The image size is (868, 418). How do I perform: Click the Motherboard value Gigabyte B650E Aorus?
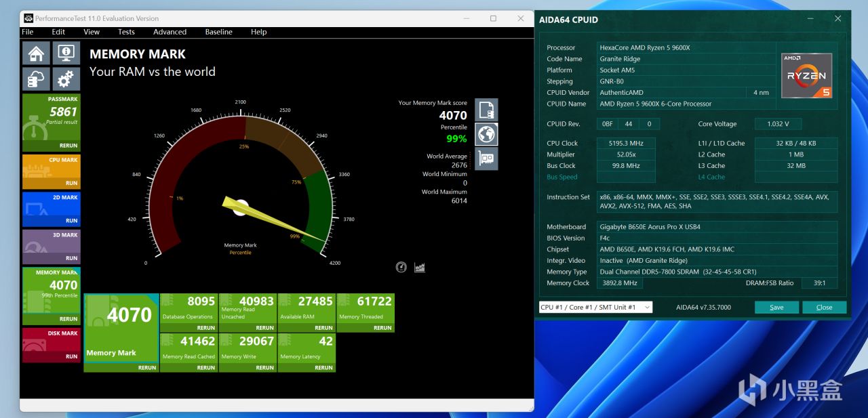[717, 226]
